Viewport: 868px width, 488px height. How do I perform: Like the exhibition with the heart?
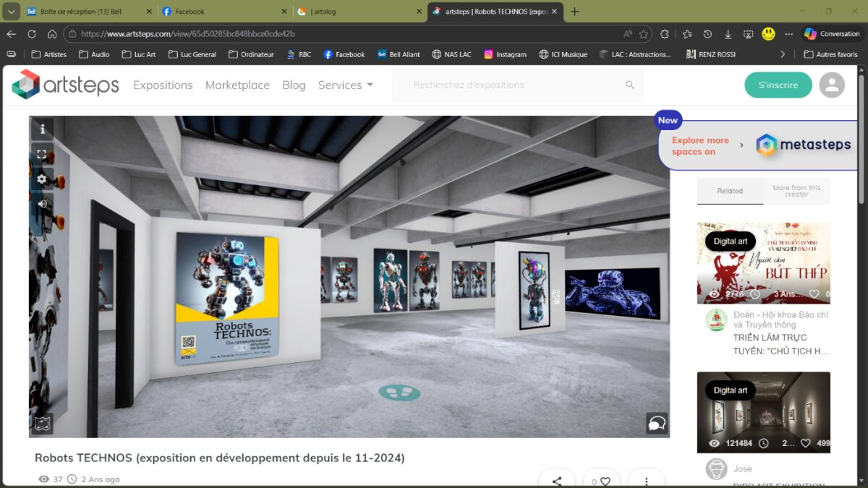[x=606, y=480]
